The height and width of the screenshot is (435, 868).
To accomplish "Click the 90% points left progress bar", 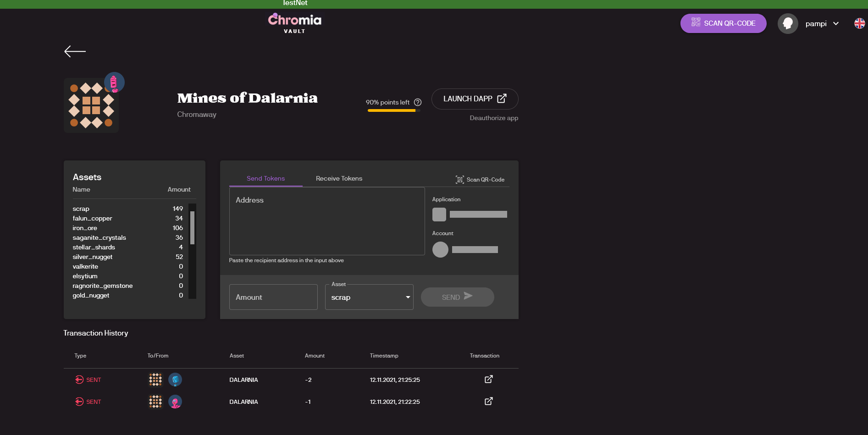I will point(394,110).
